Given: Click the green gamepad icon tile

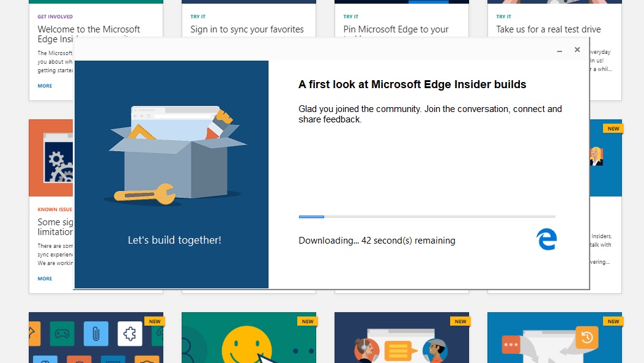Looking at the screenshot, I should click(x=62, y=334).
